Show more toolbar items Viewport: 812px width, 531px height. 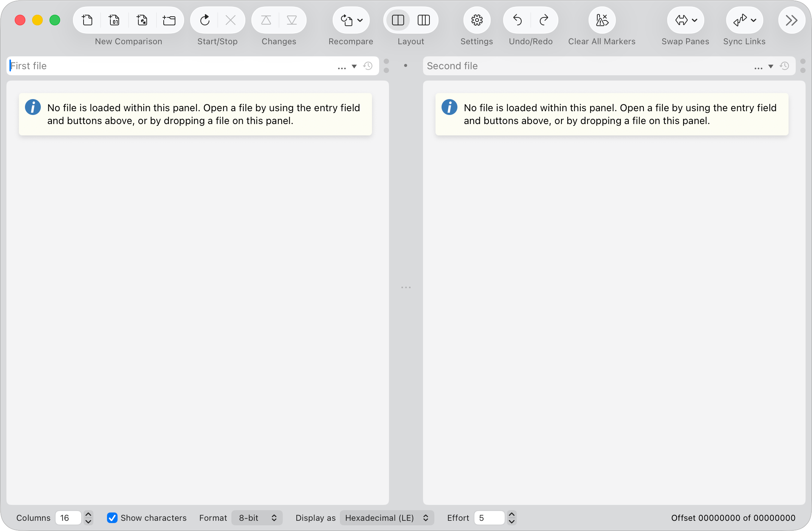[792, 20]
